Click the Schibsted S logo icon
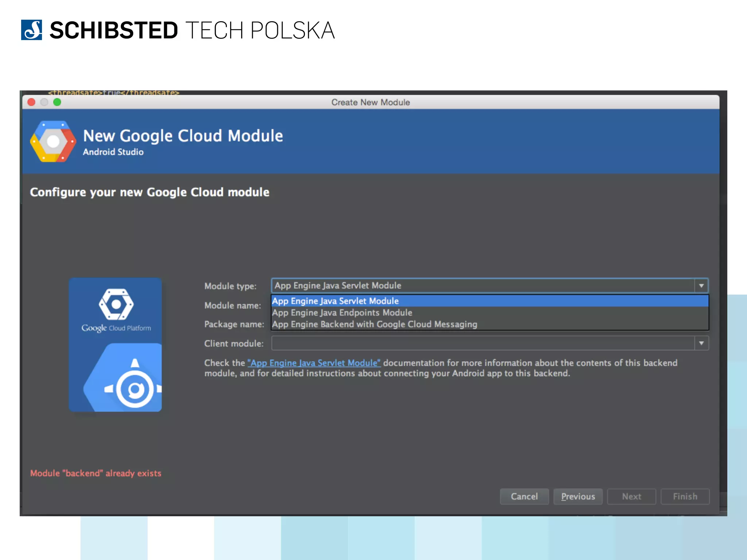747x560 pixels. [32, 30]
